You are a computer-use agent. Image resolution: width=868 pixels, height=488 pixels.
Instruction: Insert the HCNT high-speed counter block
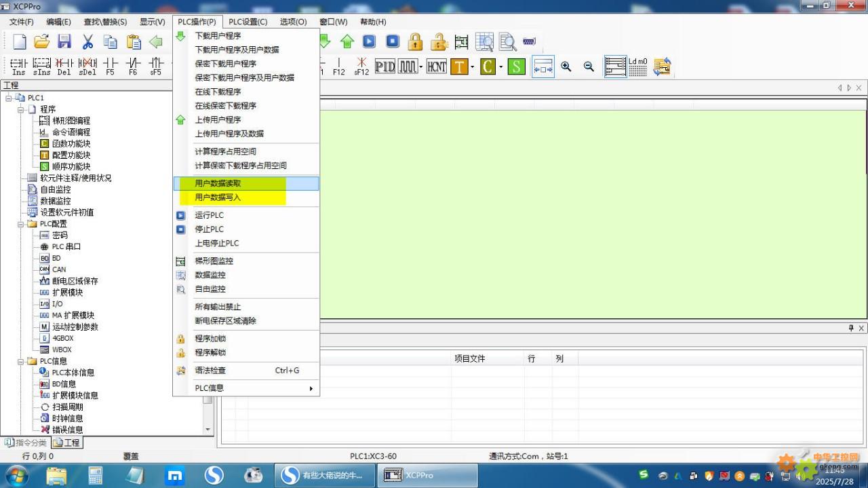coord(437,67)
